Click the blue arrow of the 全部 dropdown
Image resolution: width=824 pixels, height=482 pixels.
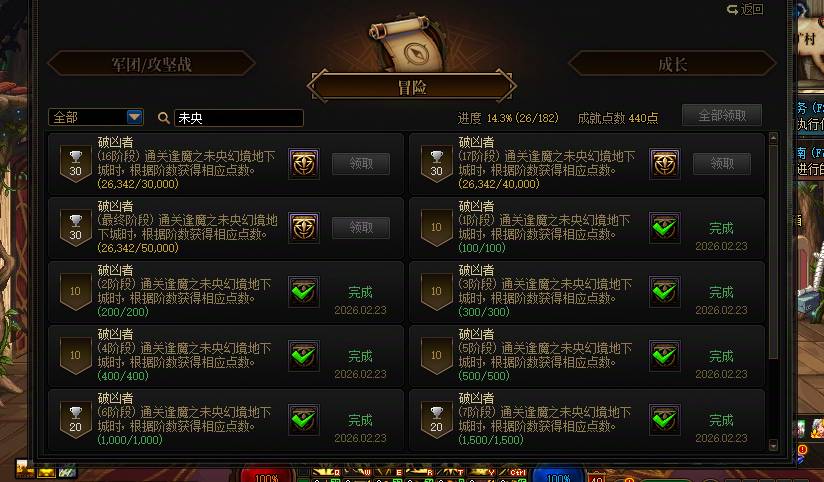(x=135, y=117)
